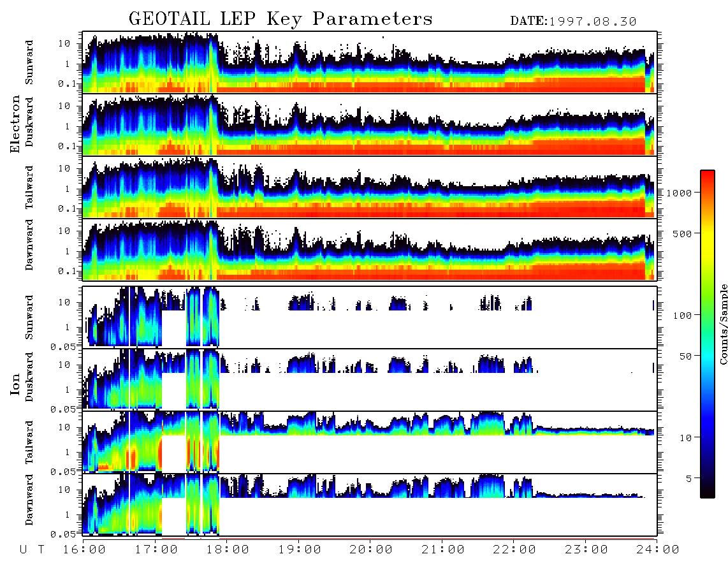Click the "23:00" time tick label
Viewport: 728px width, 561px height.
(586, 550)
